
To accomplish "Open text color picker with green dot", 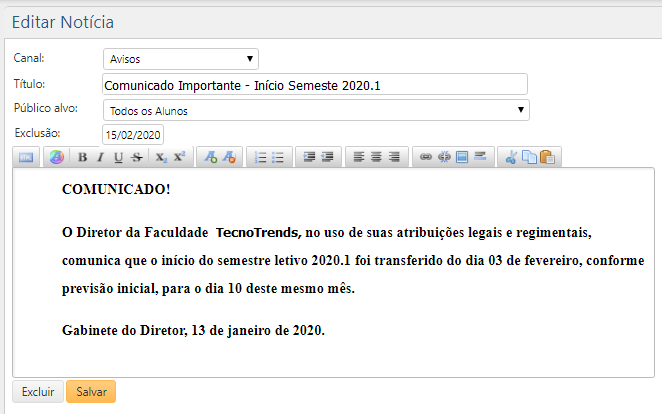I will pos(211,157).
